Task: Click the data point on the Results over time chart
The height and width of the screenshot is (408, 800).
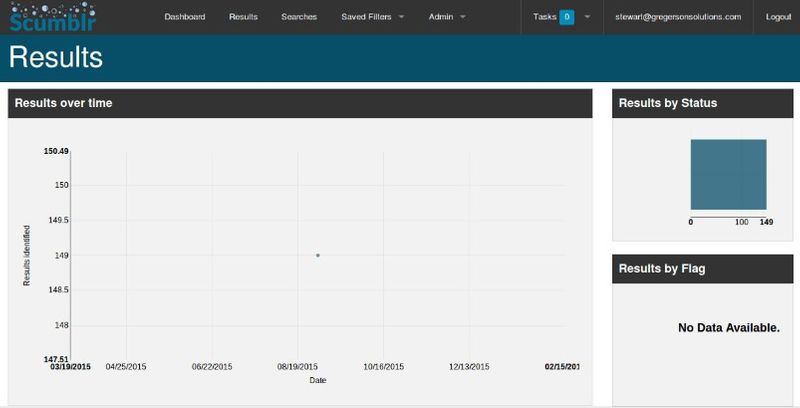Action: (318, 255)
